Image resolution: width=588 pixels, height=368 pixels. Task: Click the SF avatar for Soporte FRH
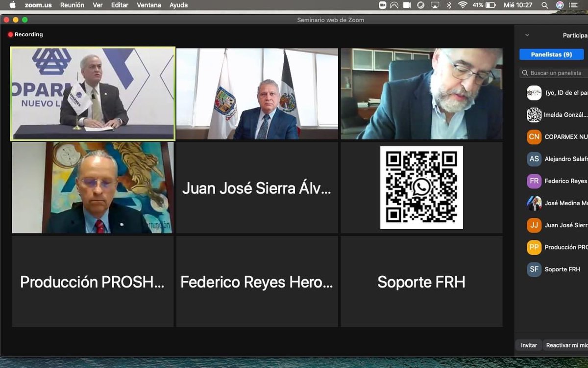point(534,269)
